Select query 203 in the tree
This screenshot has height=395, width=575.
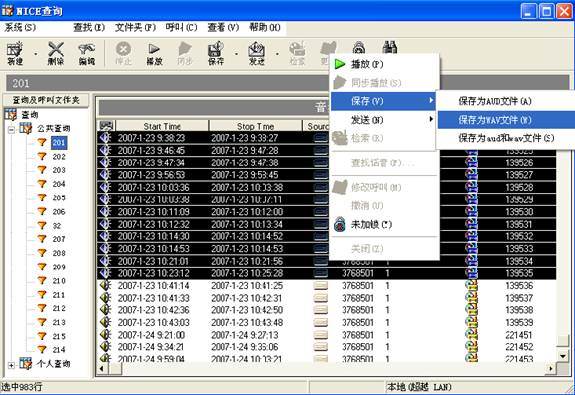[x=59, y=170]
